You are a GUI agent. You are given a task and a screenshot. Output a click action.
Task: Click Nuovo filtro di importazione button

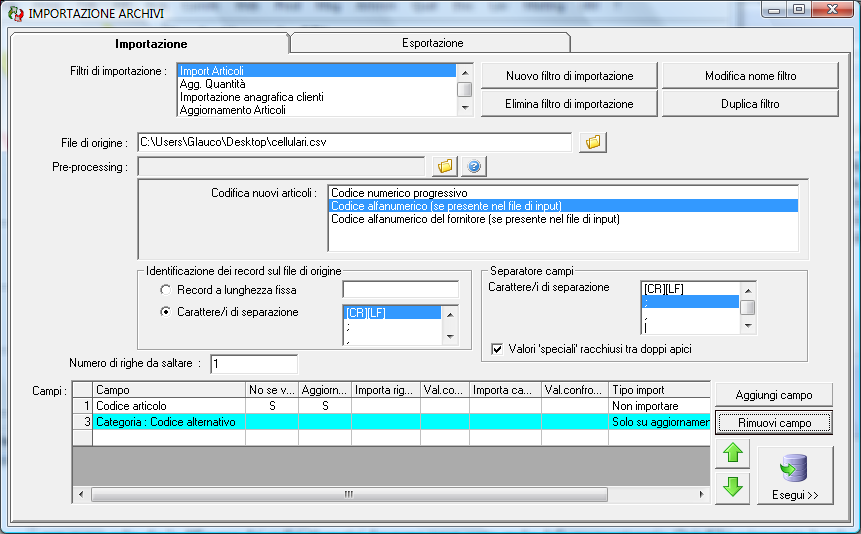[569, 76]
